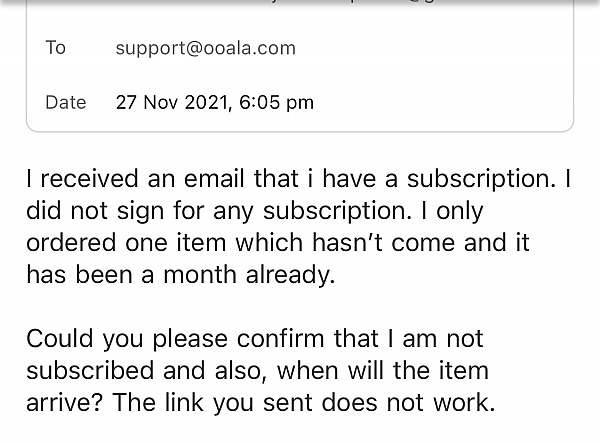Select the 27 Nov 2021 timestamp
Image resolution: width=600 pixels, height=443 pixels.
click(x=215, y=103)
